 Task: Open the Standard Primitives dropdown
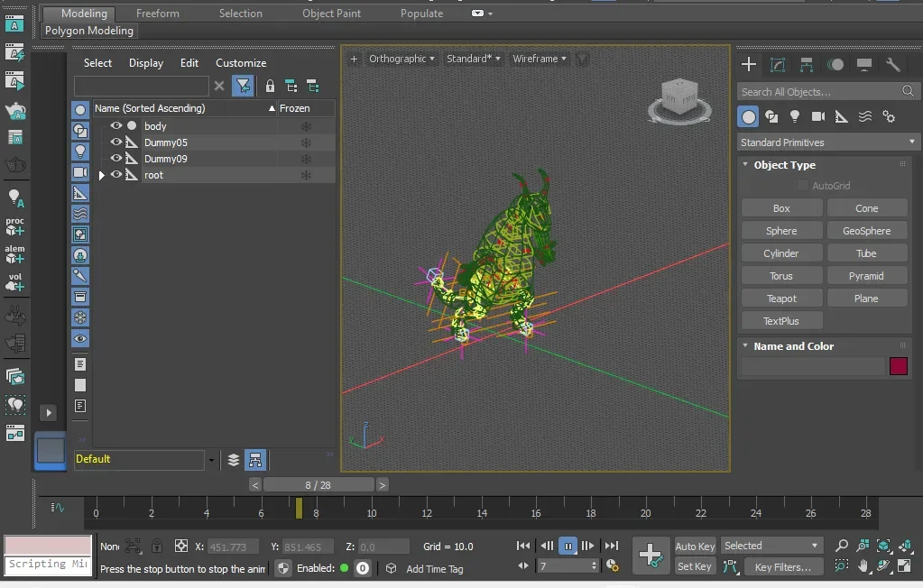[x=827, y=142]
